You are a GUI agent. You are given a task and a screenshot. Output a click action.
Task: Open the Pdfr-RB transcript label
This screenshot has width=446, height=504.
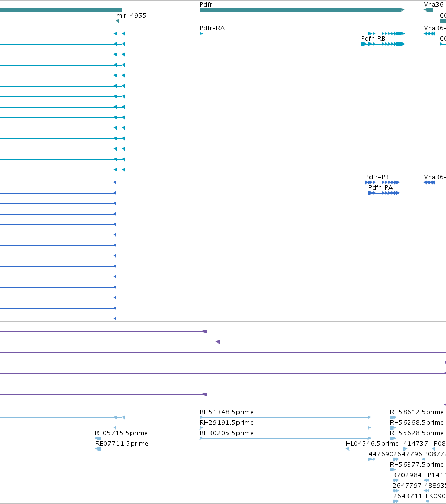[373, 39]
